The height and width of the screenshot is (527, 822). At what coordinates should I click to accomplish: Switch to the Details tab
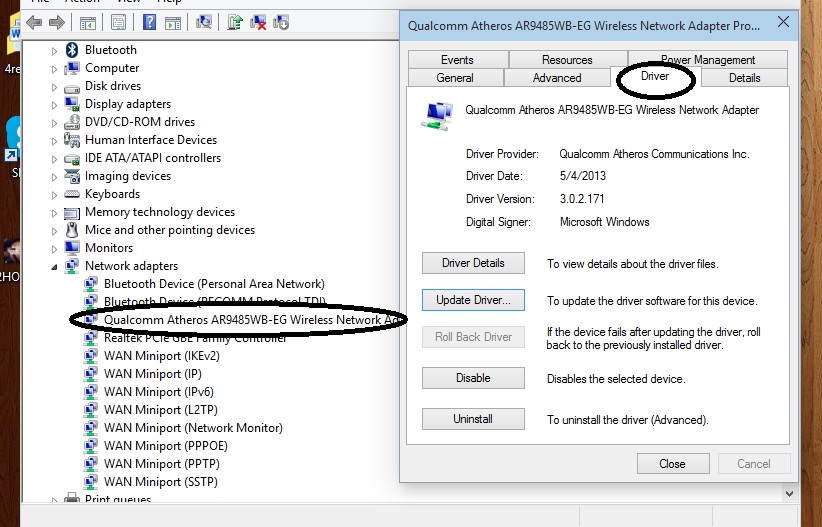tap(744, 78)
